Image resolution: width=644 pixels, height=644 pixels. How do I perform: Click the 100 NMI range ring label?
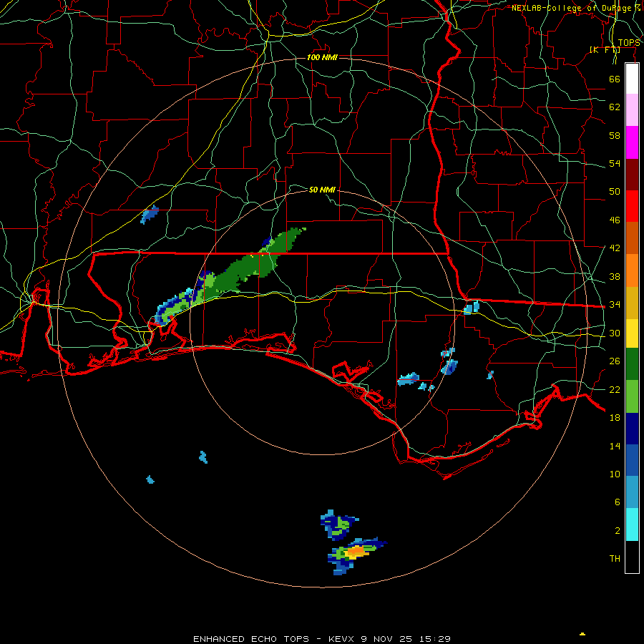click(x=322, y=57)
